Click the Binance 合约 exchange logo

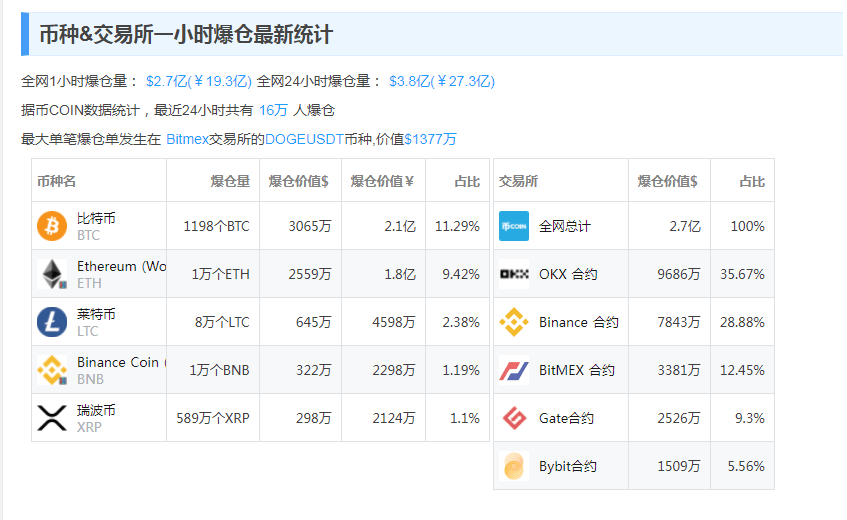(514, 322)
